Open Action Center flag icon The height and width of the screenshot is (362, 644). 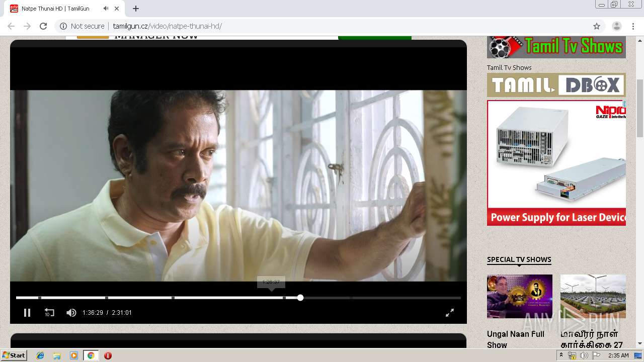point(596,355)
